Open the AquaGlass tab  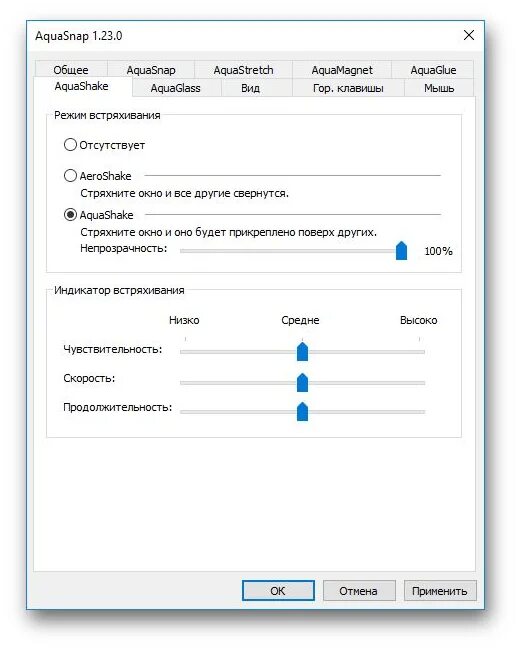tap(175, 88)
